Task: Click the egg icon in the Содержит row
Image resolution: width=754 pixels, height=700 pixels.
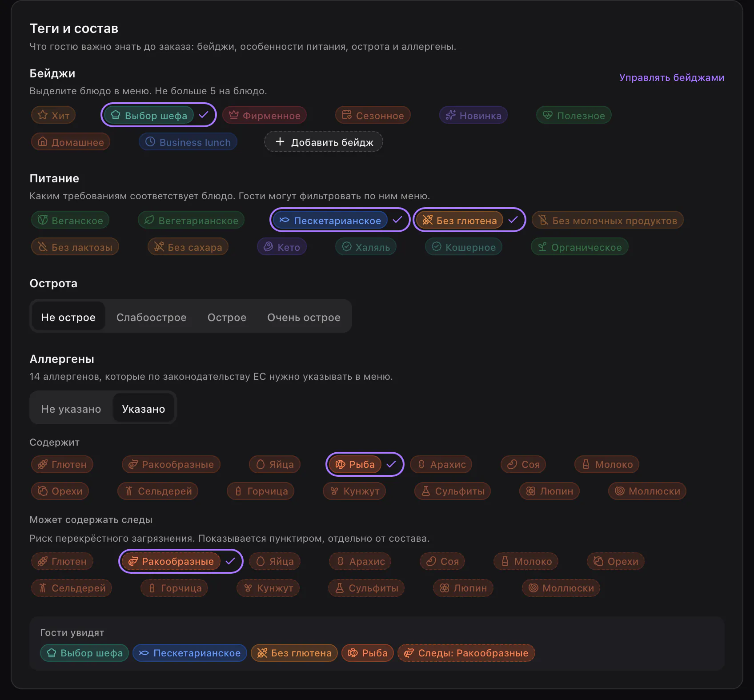Action: (x=261, y=464)
